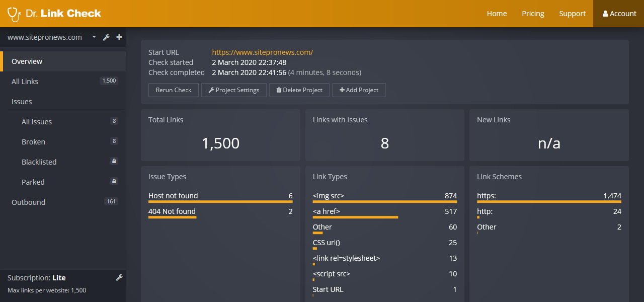The width and height of the screenshot is (644, 302).
Task: Click the lock icon beside Parked
Action: (114, 181)
